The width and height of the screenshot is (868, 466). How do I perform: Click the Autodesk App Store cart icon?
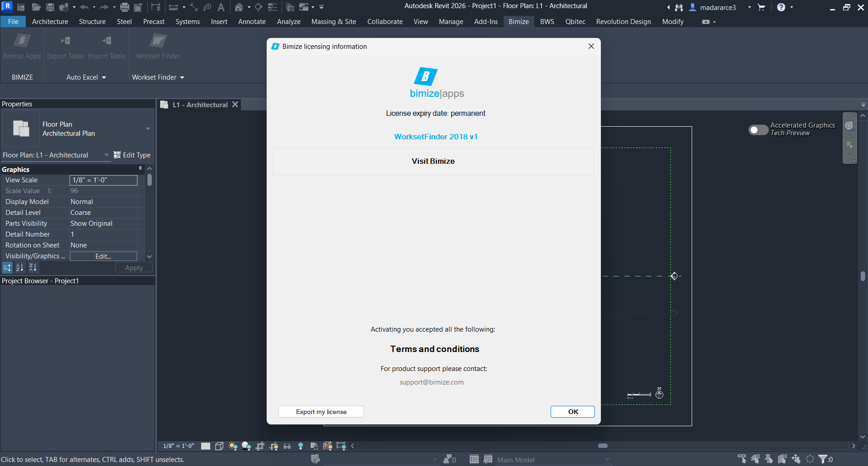[761, 7]
